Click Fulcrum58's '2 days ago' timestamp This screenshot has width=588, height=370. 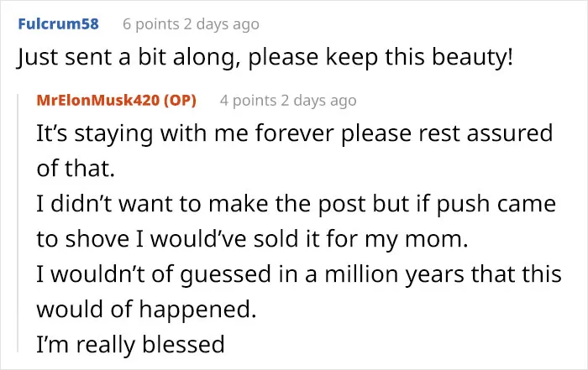[221, 24]
